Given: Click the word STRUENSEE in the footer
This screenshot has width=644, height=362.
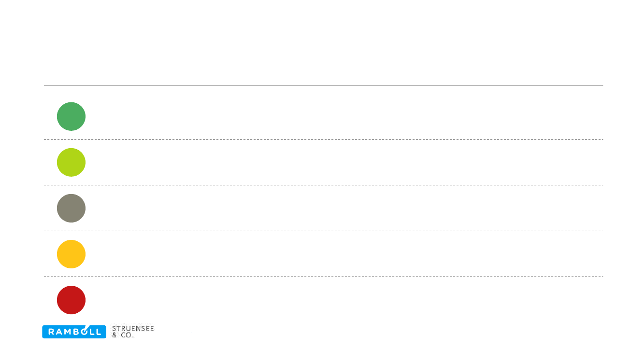Looking at the screenshot, I should (x=133, y=328).
